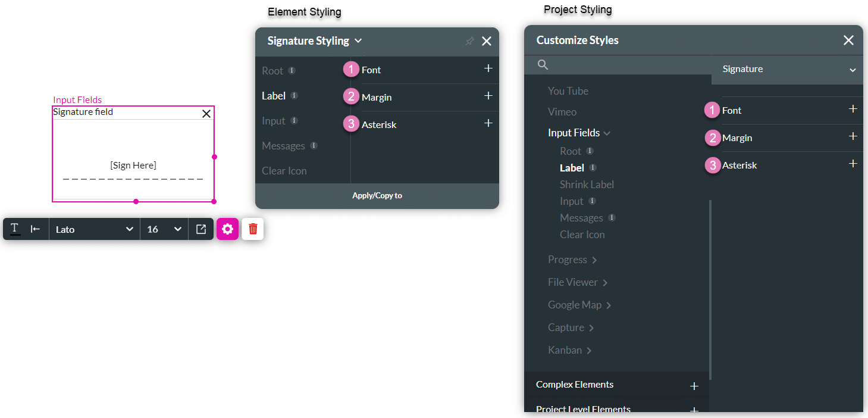Expand Font section in Signature Styling panel
Viewport: 868px width, 418px height.
click(488, 69)
